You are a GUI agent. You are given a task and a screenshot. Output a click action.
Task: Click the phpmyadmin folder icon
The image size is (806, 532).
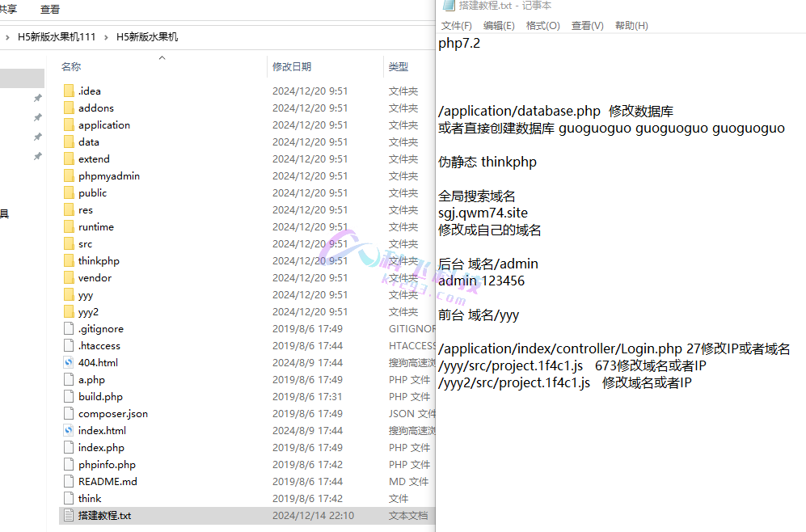click(69, 175)
